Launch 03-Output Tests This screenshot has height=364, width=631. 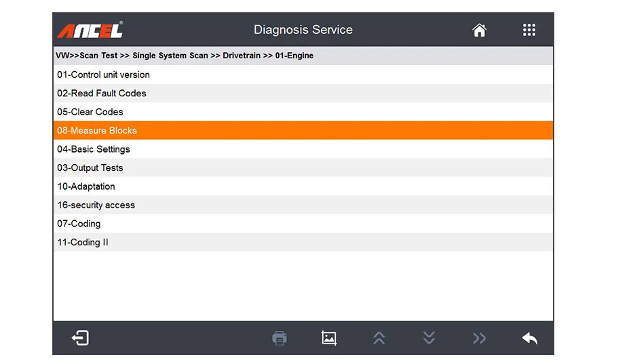(x=90, y=168)
